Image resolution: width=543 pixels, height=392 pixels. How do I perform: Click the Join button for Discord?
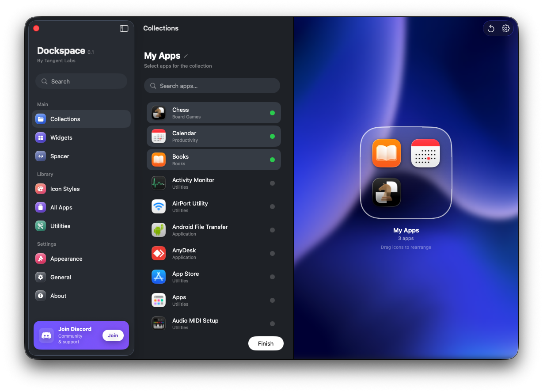pyautogui.click(x=113, y=335)
